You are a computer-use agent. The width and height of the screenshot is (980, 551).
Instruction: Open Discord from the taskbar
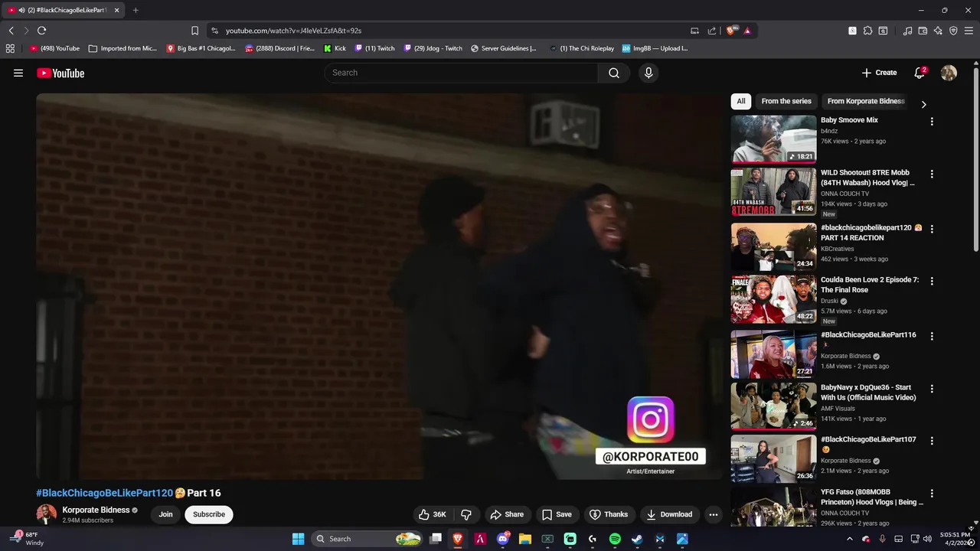503,539
